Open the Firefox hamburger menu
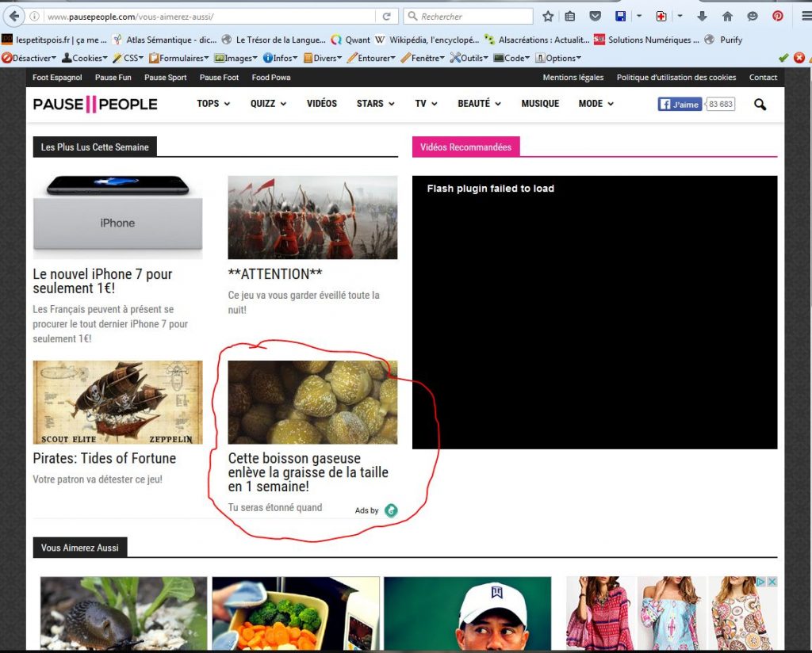 (802, 16)
